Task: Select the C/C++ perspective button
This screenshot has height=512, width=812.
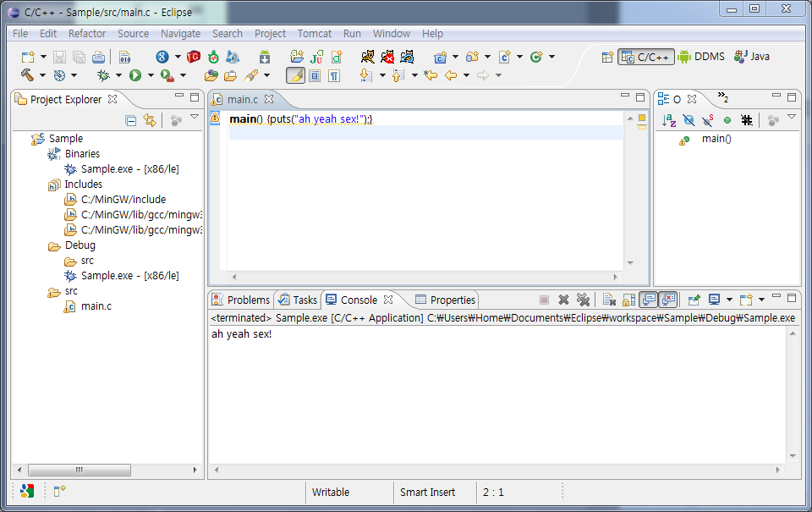Action: click(645, 57)
